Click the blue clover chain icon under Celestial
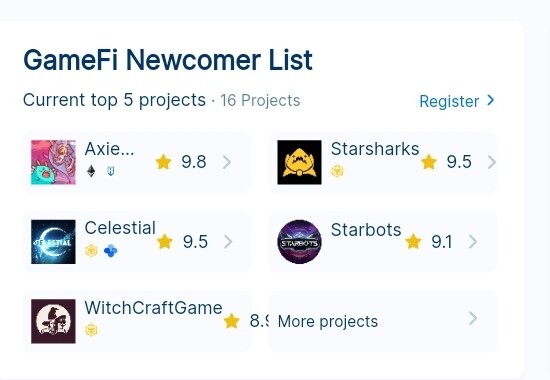This screenshot has width=550, height=380. coord(110,251)
